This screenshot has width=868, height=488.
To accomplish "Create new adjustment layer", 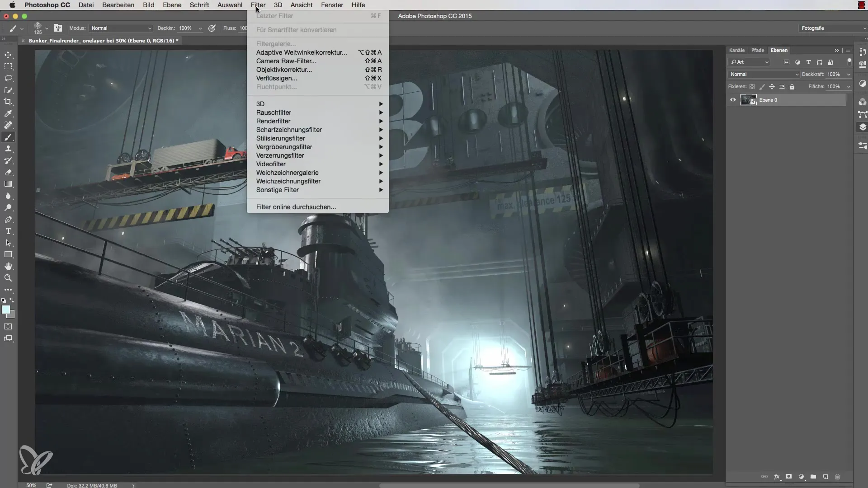I will (x=801, y=477).
